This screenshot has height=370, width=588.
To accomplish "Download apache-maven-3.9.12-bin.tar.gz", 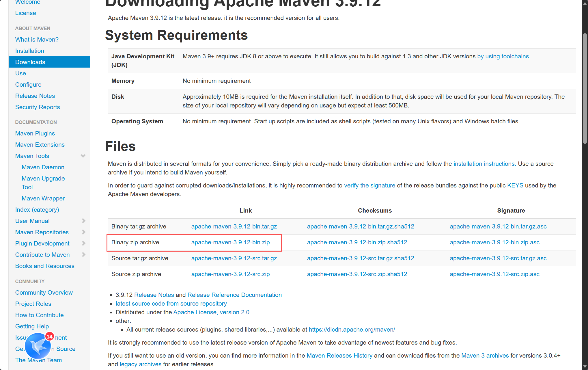I will tap(234, 226).
